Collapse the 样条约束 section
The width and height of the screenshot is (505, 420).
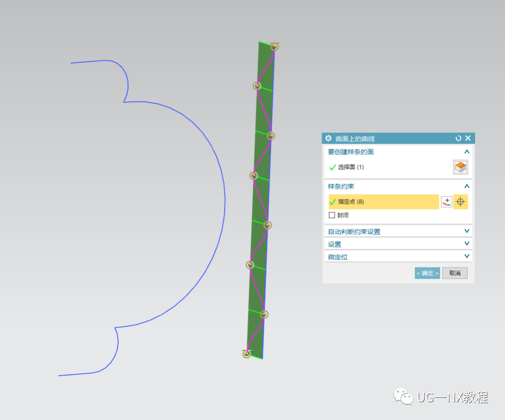pyautogui.click(x=467, y=187)
